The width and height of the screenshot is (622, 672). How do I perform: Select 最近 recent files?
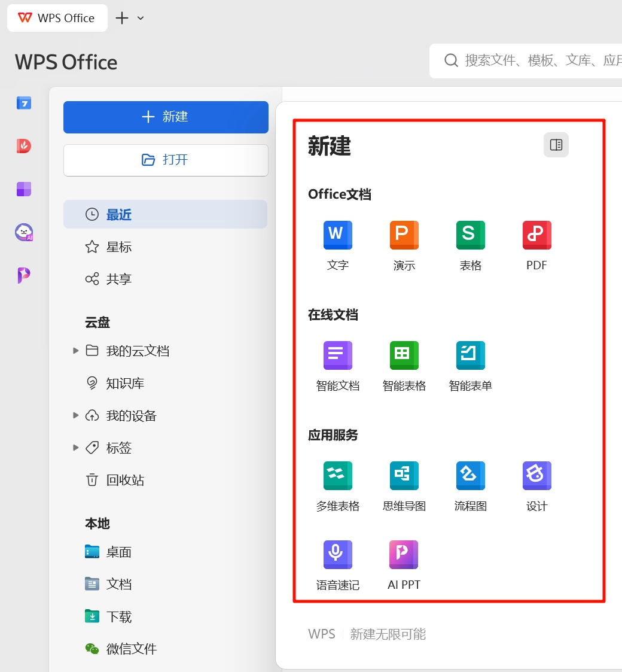pos(165,214)
